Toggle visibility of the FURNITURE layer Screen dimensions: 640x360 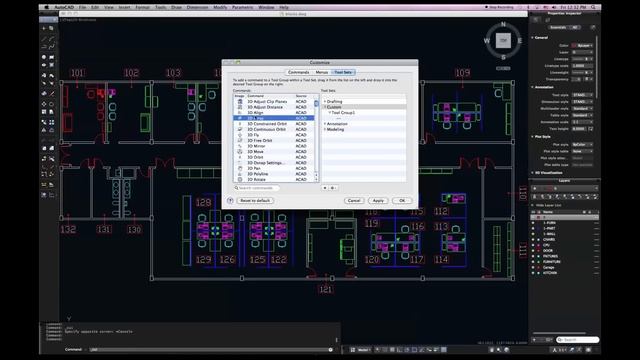tap(533, 262)
